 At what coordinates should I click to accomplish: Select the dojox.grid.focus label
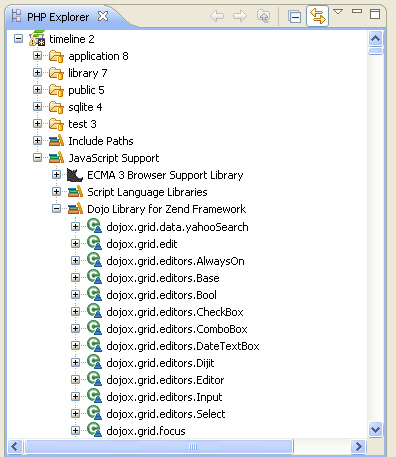tap(146, 431)
